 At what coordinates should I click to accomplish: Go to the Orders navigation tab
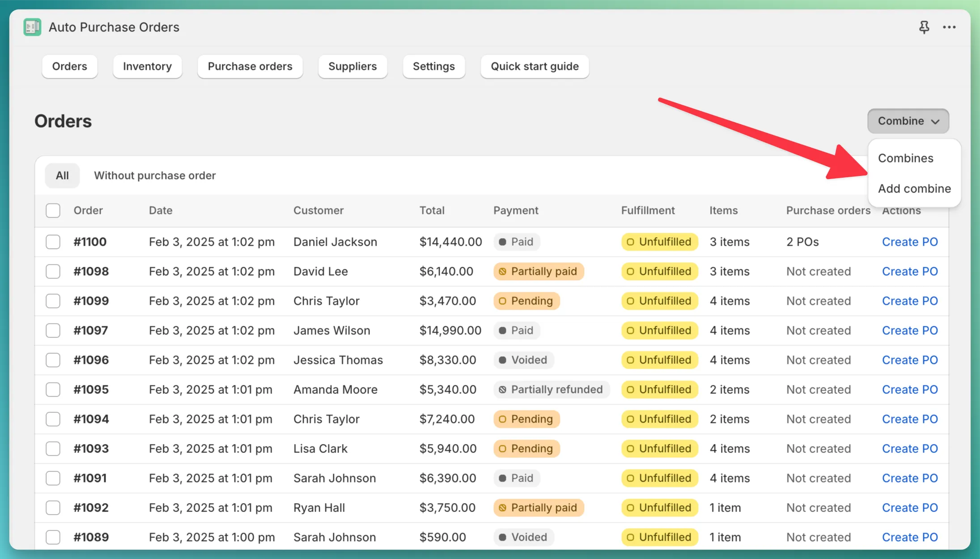click(70, 66)
